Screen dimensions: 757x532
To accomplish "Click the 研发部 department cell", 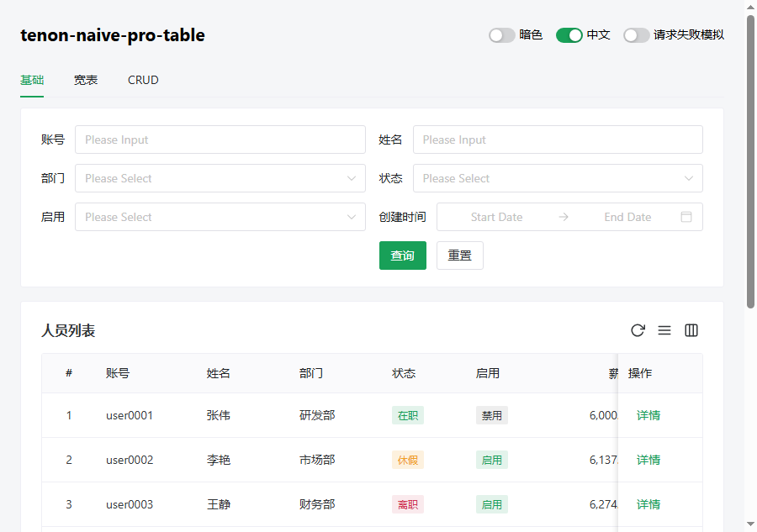I will point(317,415).
